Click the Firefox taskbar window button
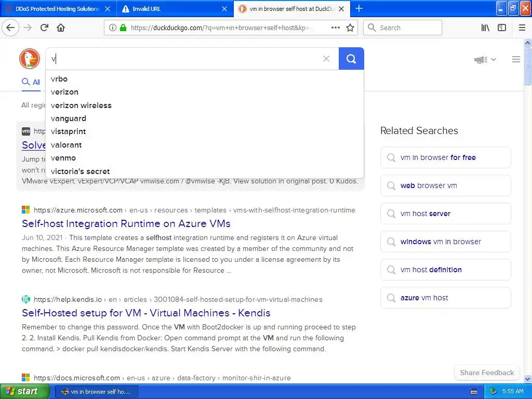532x399 pixels. click(x=97, y=392)
